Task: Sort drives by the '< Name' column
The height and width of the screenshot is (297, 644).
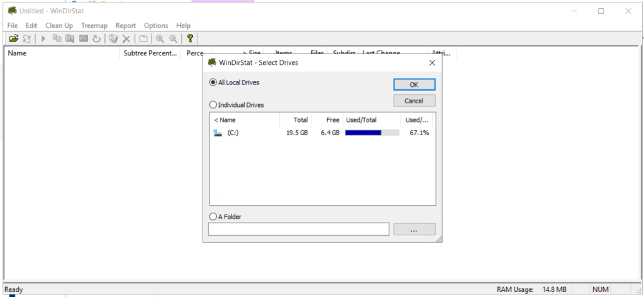Action: 245,120
